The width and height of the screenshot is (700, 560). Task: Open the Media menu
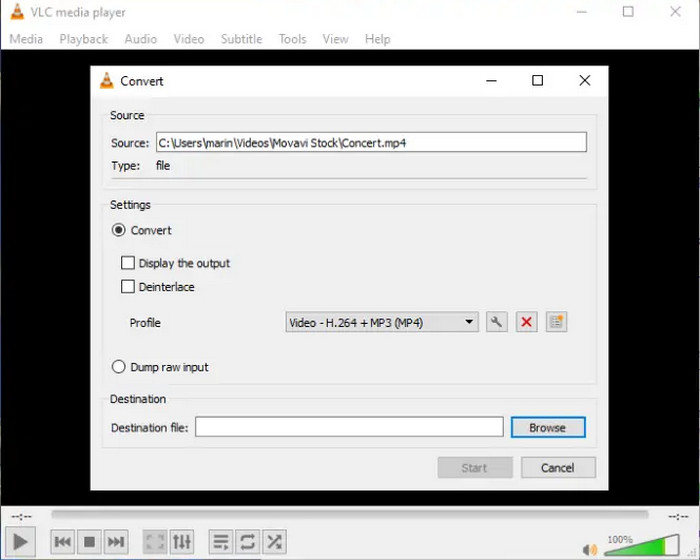coord(26,39)
